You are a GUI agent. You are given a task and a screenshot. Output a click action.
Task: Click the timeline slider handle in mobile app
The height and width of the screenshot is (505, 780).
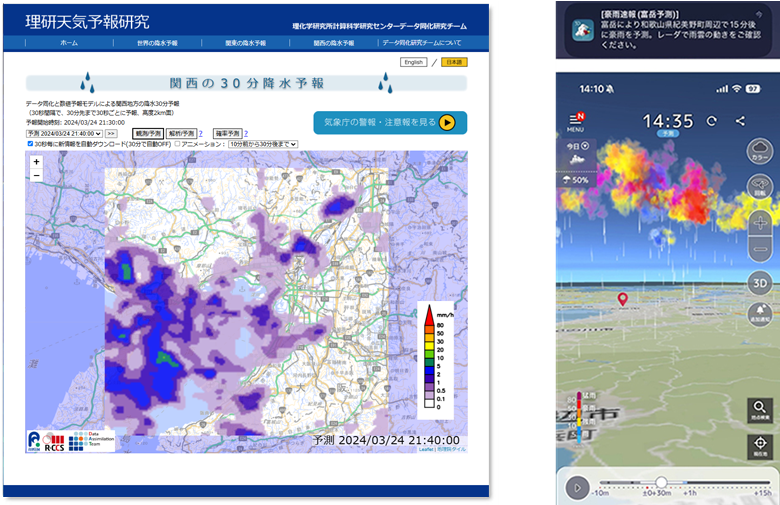(x=661, y=482)
